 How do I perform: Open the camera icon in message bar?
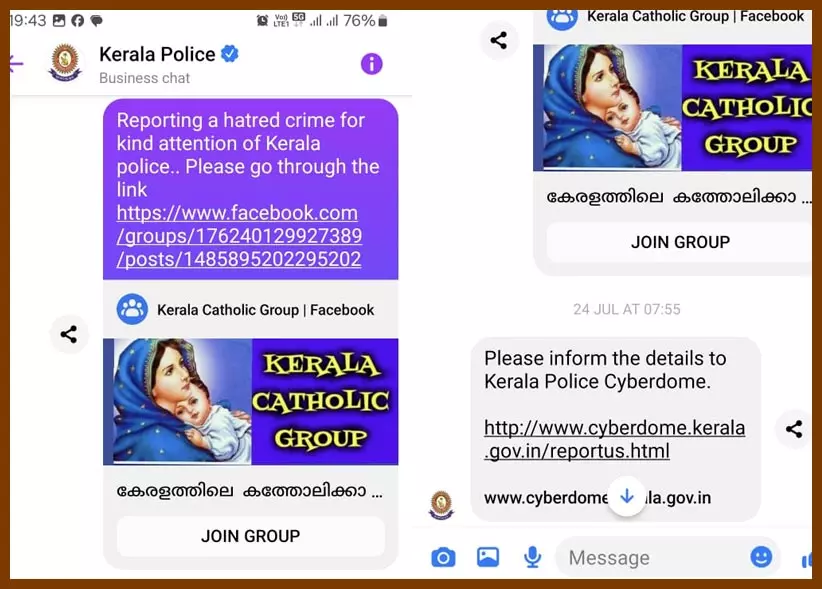coord(443,557)
